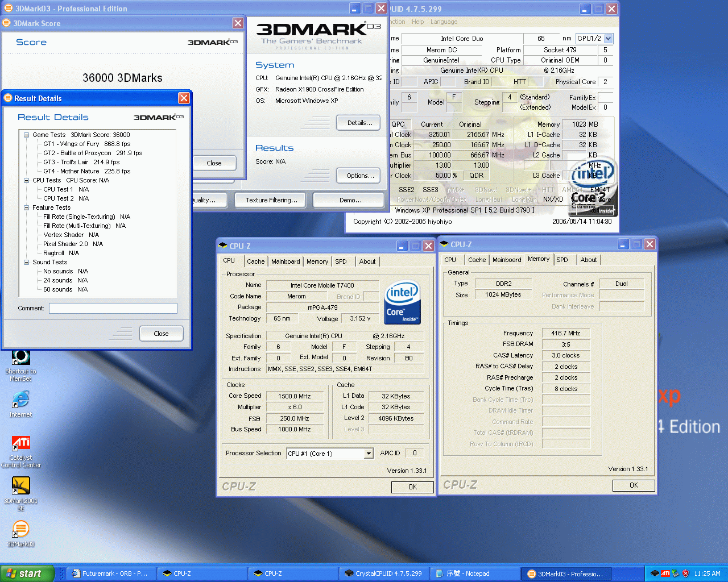Select GT3 - Troll's Lair row

[x=81, y=162]
